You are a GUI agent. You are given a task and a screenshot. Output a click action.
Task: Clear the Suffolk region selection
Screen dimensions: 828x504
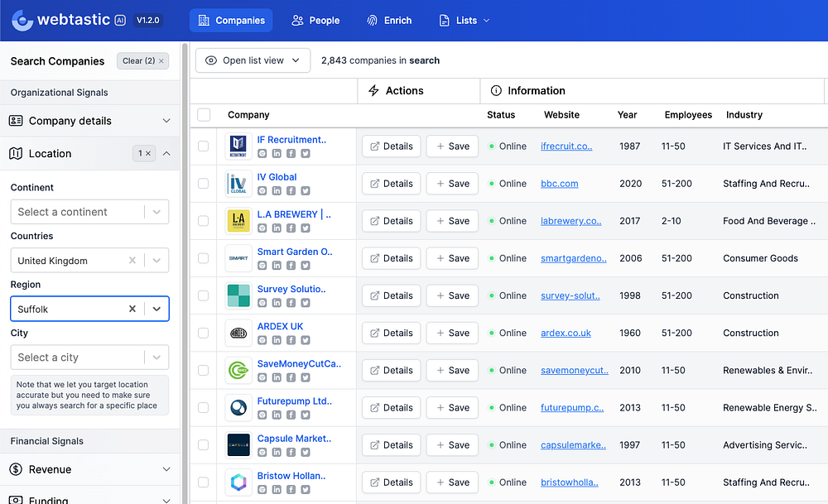(132, 309)
